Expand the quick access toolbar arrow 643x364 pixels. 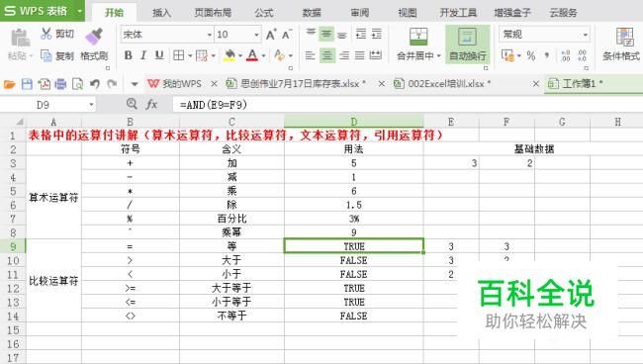(135, 84)
